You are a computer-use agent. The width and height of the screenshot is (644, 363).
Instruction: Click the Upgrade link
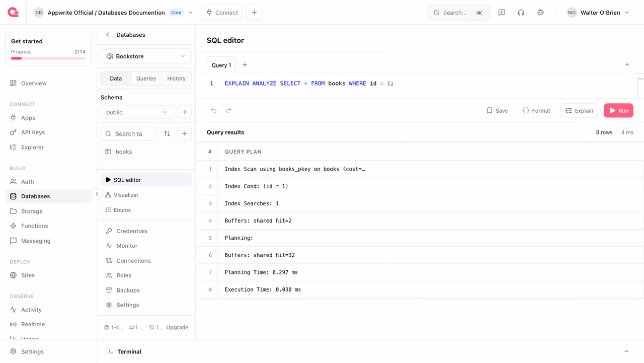click(177, 327)
